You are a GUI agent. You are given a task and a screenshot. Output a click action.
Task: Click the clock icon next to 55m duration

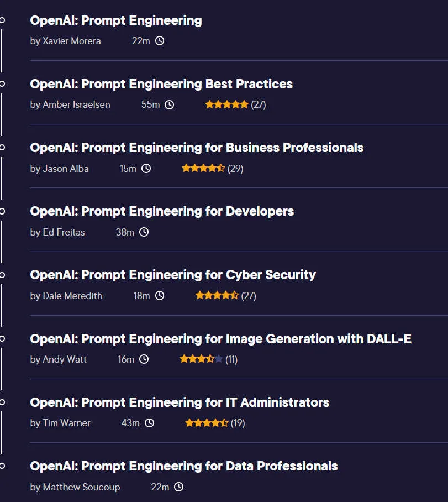169,104
